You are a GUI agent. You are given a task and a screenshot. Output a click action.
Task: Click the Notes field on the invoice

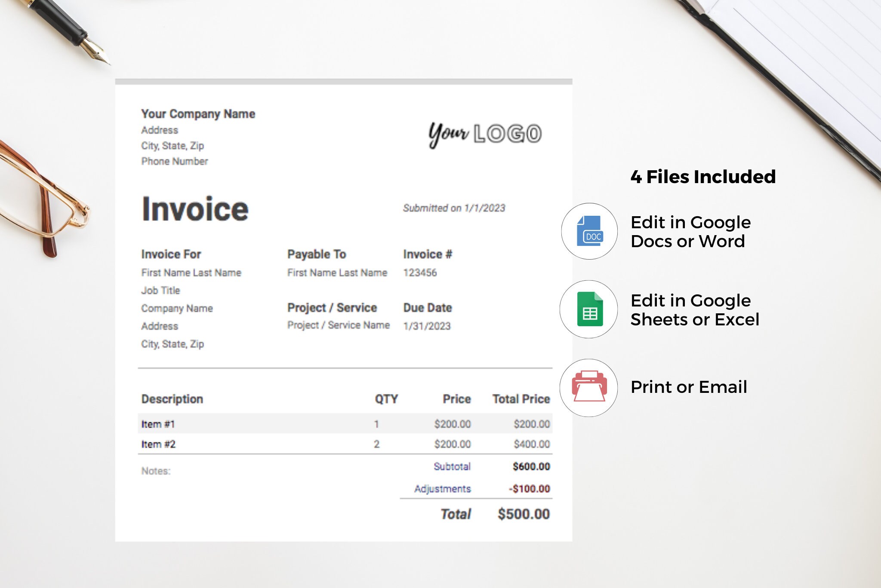click(156, 472)
